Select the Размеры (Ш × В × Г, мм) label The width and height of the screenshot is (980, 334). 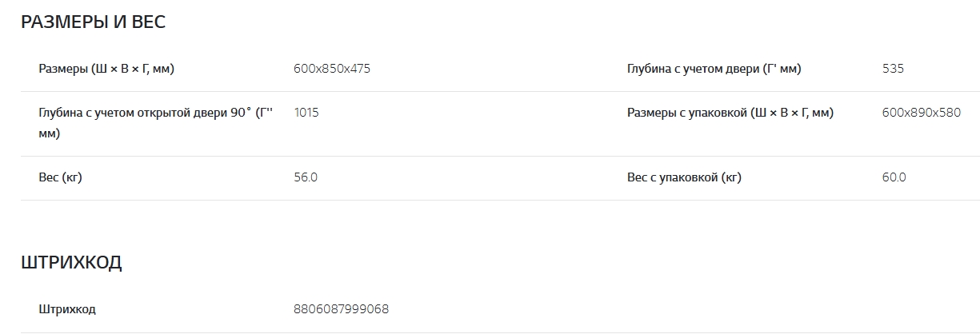coord(106,69)
